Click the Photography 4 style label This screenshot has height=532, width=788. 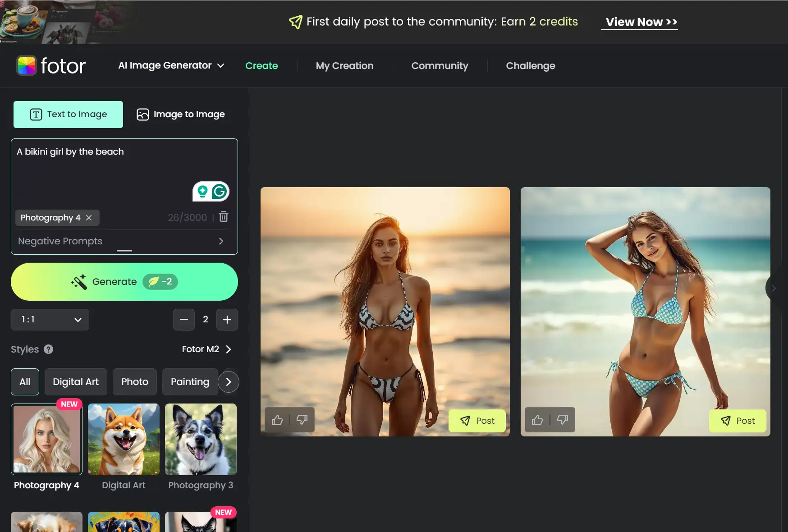click(x=47, y=486)
